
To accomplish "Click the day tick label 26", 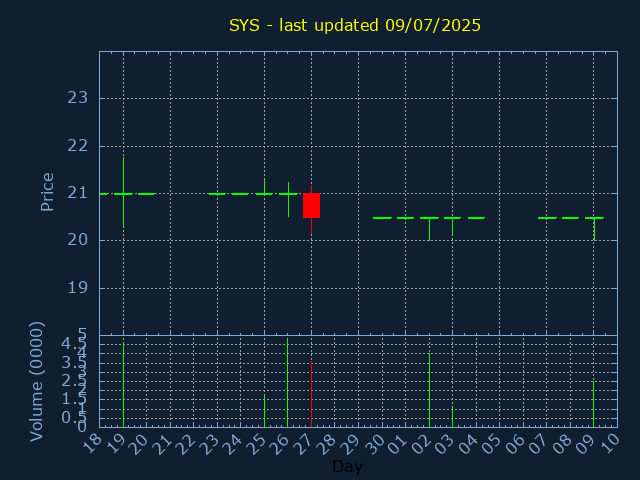I will (x=282, y=443).
